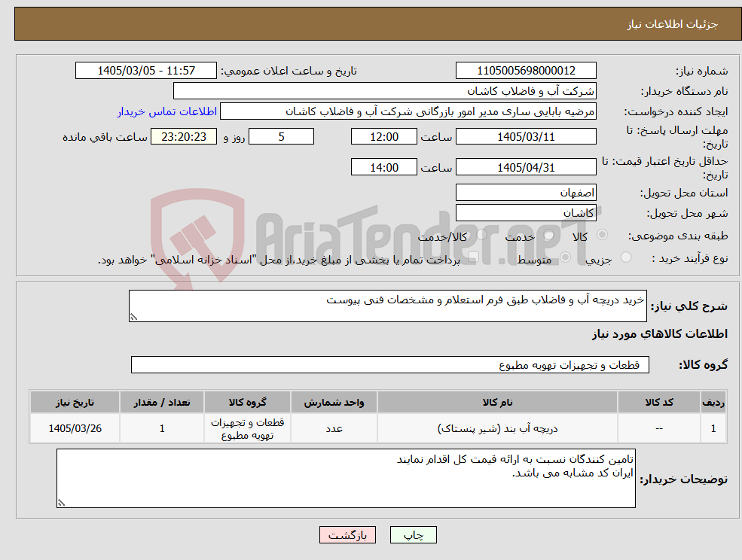Viewport: 742px width, 560px height.
Task: Click the item name دریچه آب بند (شیر پنستاک)
Action: click(497, 428)
